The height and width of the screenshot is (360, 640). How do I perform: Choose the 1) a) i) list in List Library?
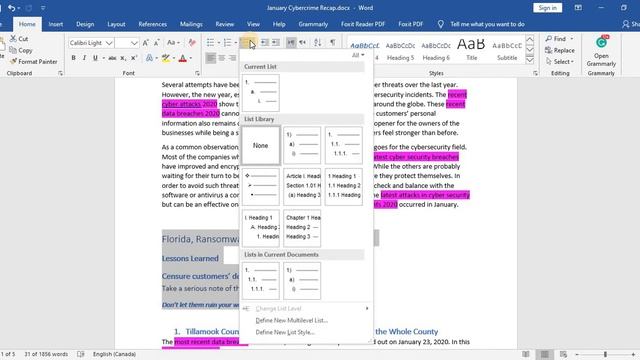point(302,145)
